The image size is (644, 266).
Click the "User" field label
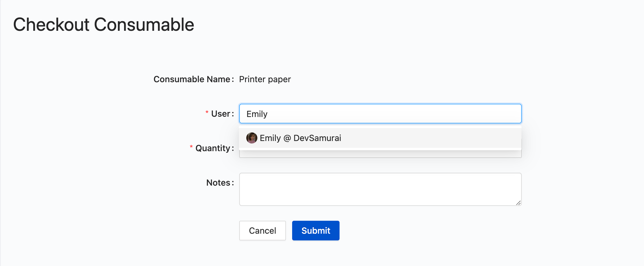[x=220, y=114]
